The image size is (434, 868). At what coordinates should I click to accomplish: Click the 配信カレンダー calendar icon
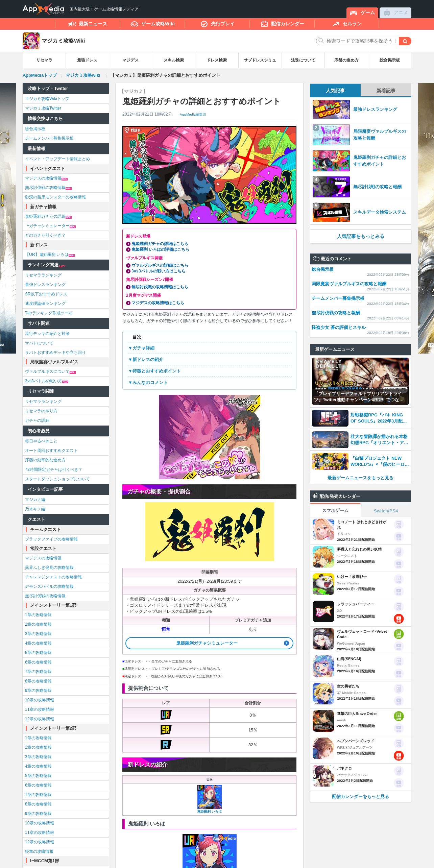pyautogui.click(x=264, y=24)
